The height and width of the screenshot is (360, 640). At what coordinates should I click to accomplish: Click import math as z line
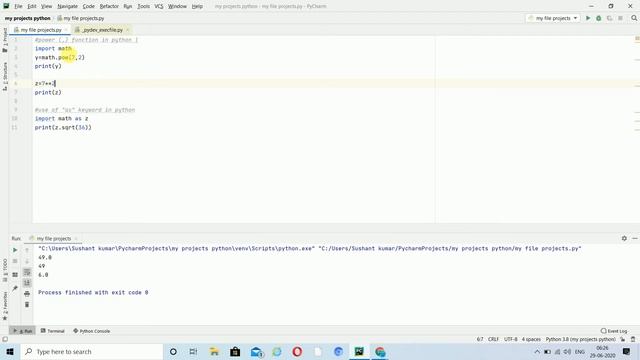click(x=61, y=118)
